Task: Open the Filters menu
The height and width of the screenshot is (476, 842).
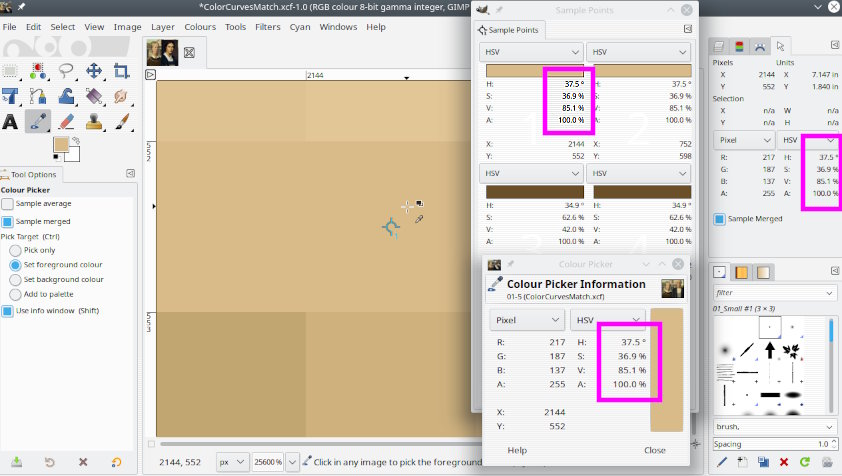Action: click(x=267, y=27)
